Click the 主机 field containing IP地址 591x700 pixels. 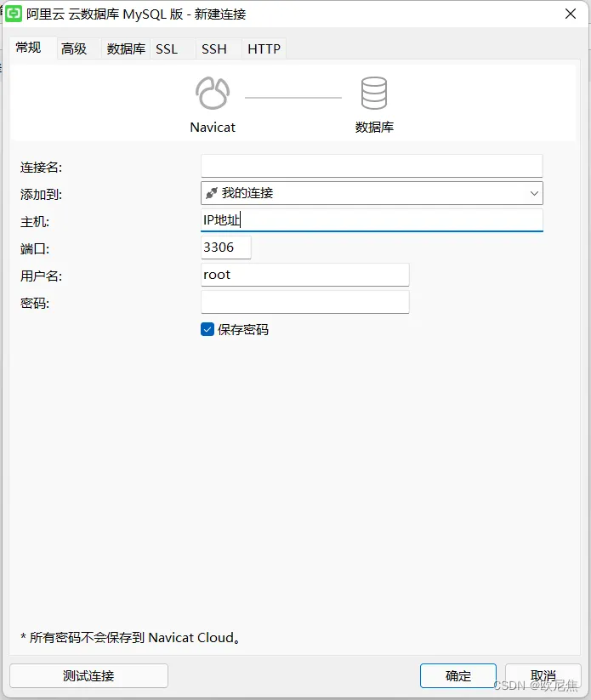tap(372, 220)
